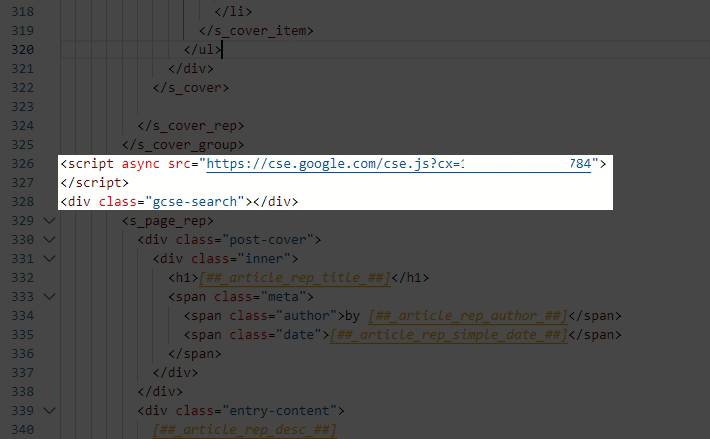Click the "meta" class value

[x=283, y=297]
